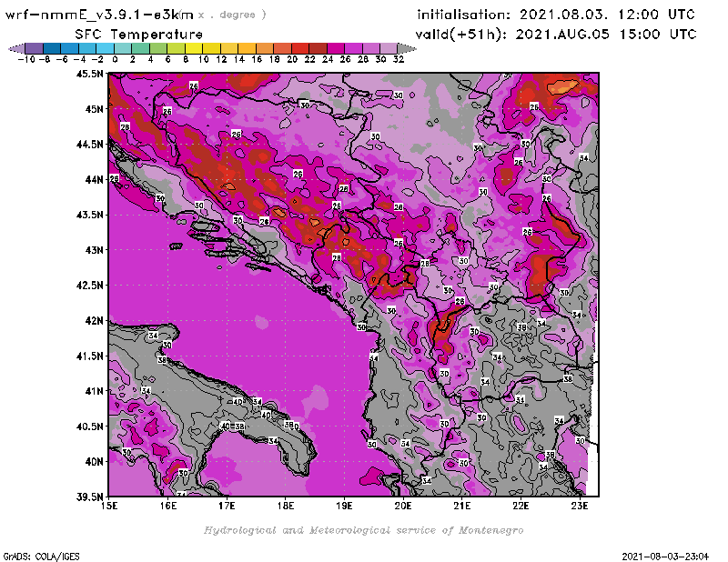
Task: Pick the teal 0 to 2 legend swatch
Action: (x=123, y=48)
